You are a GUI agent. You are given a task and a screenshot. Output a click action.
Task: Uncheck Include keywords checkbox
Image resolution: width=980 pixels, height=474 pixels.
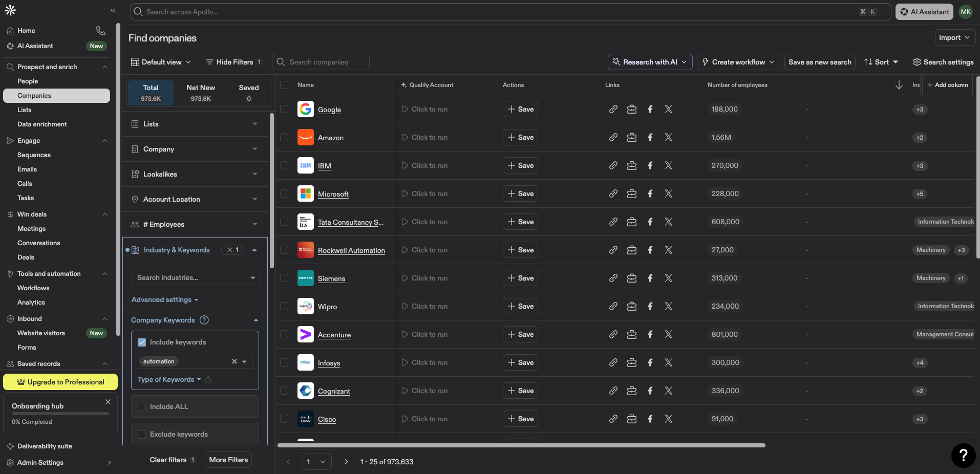[142, 342]
